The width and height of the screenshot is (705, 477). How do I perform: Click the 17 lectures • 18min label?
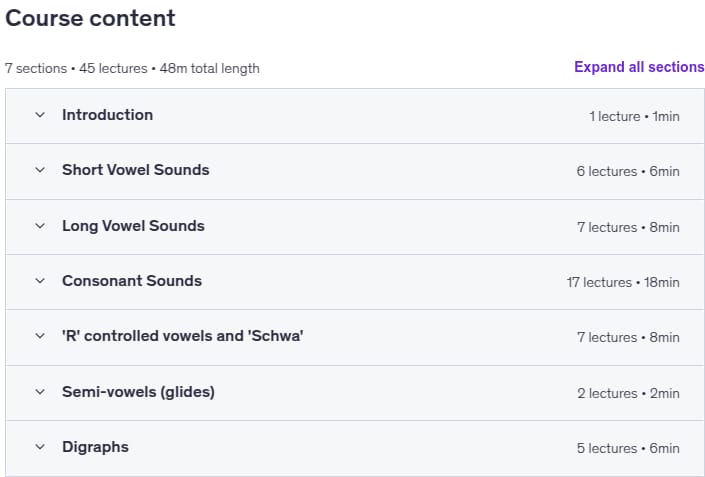point(623,282)
